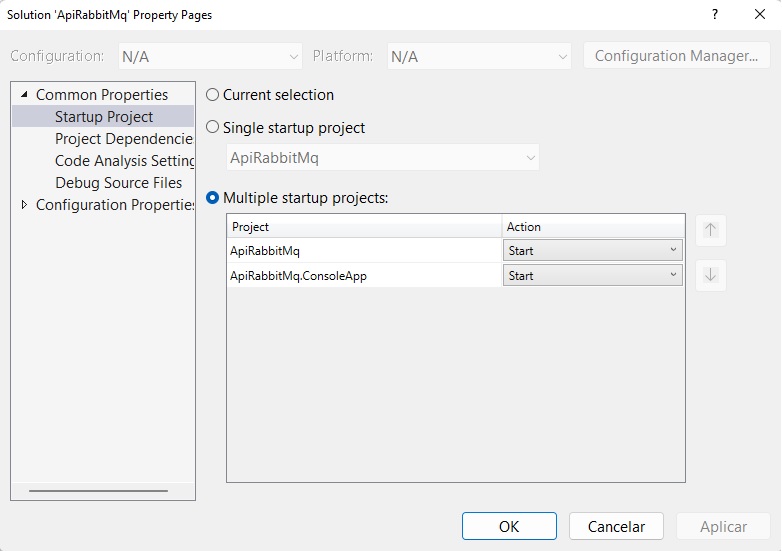Close the Property Pages dialog

[x=760, y=14]
